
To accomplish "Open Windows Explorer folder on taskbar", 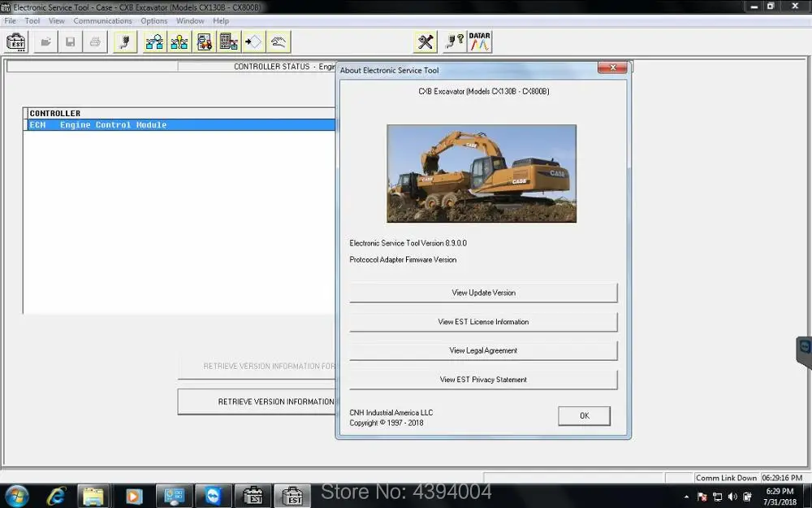I will click(x=93, y=497).
